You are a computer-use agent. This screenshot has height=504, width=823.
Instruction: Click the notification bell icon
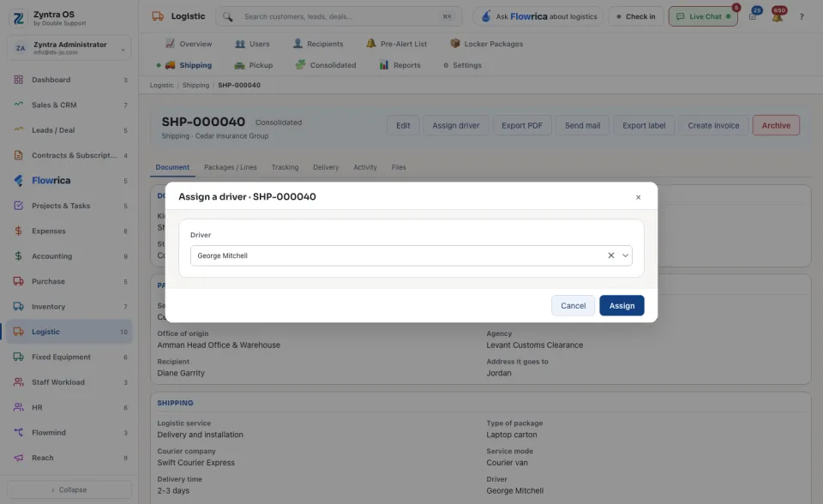[778, 16]
